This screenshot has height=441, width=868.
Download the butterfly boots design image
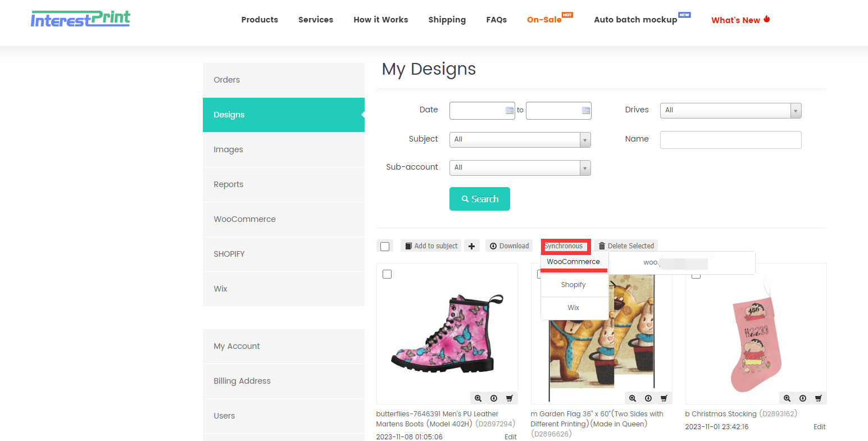(494, 398)
